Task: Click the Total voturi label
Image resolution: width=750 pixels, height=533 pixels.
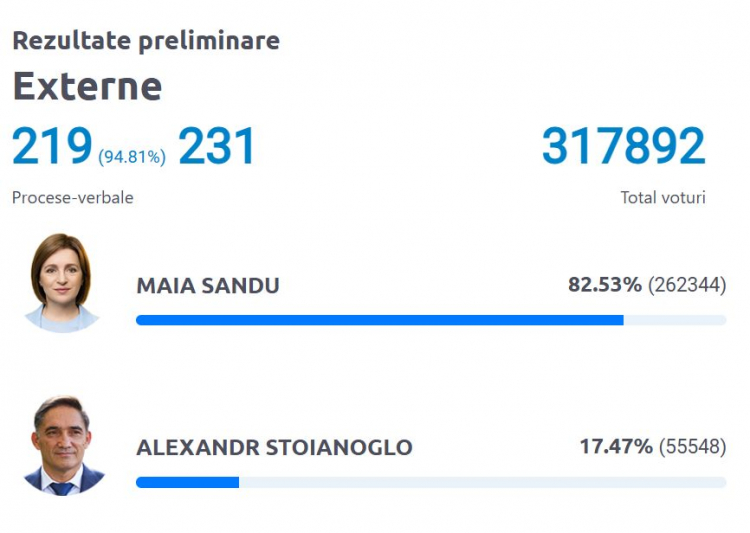Action: [663, 198]
